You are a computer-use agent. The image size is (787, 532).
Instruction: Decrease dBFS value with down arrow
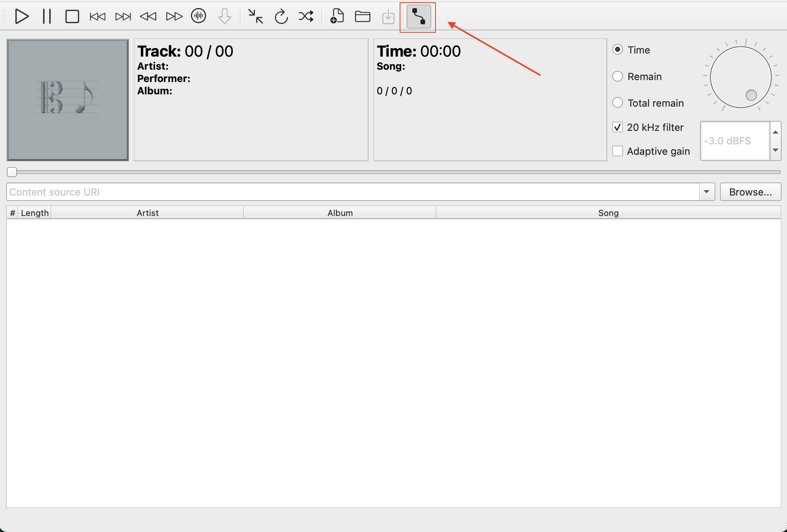(x=775, y=150)
